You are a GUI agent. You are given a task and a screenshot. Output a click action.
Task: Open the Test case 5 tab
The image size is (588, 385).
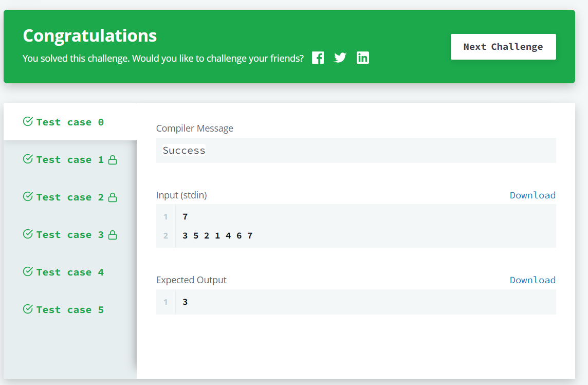70,309
